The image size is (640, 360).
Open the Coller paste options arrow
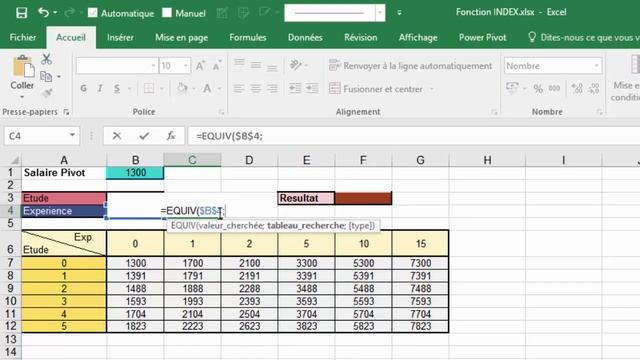point(22,97)
